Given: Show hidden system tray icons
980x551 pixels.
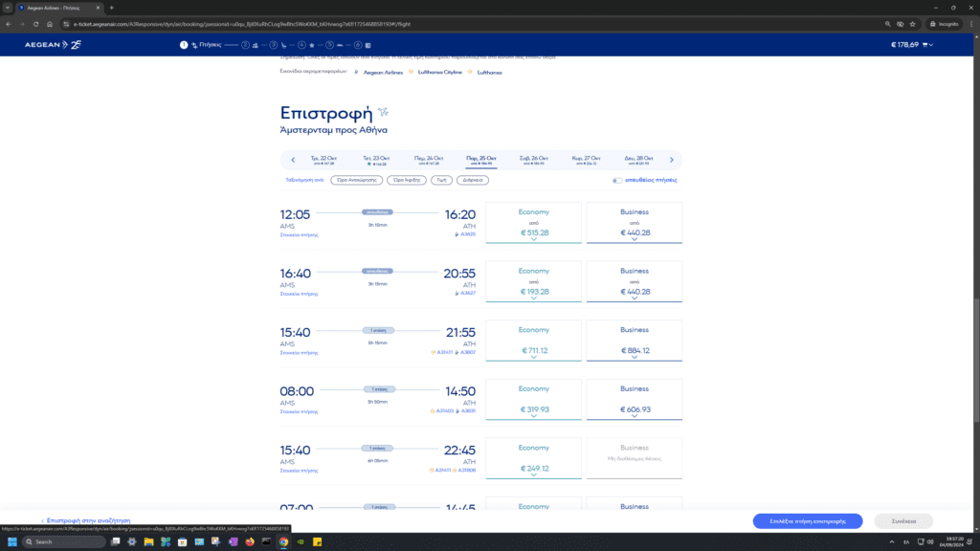Looking at the screenshot, I should [892, 541].
